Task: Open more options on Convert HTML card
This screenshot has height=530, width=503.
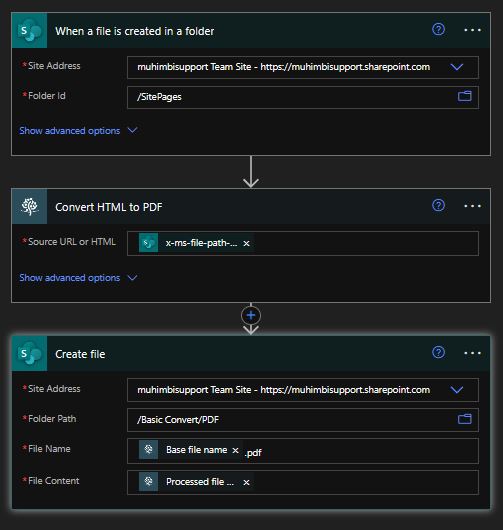Action: 472,206
